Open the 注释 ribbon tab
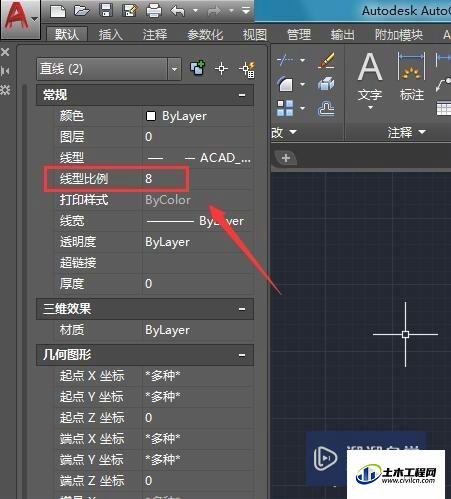 pos(155,34)
